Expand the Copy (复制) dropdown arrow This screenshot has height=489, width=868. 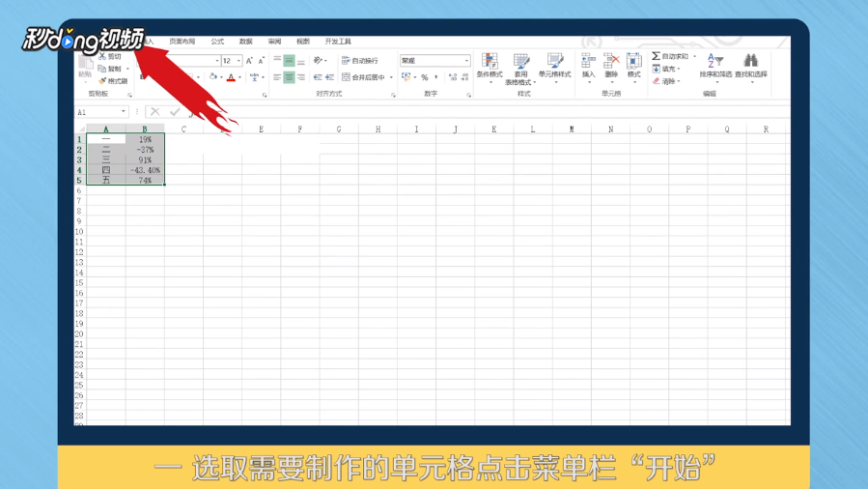click(x=127, y=70)
